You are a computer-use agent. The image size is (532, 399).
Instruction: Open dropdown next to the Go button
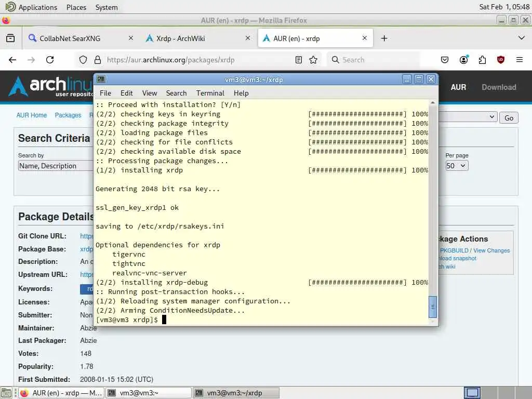[468, 117]
